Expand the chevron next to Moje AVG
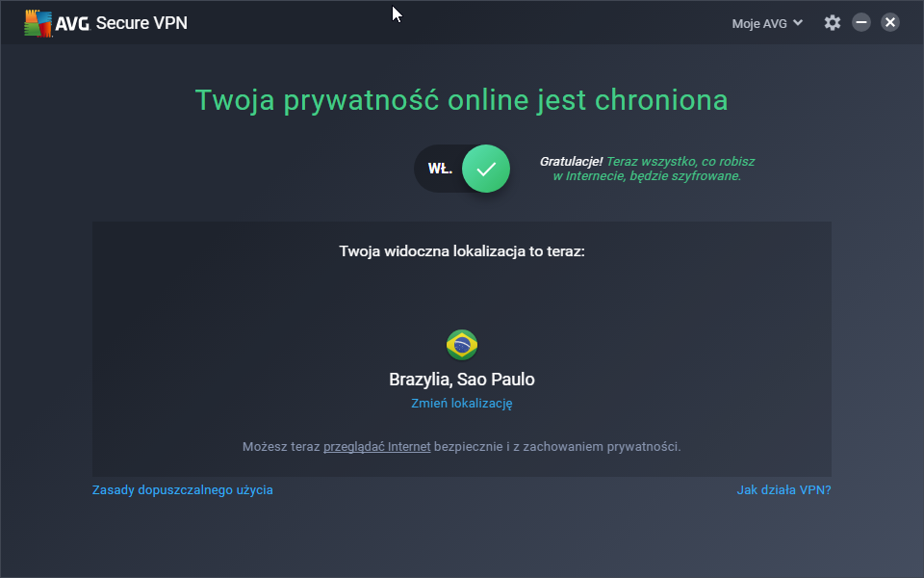Image resolution: width=924 pixels, height=578 pixels. pos(798,23)
